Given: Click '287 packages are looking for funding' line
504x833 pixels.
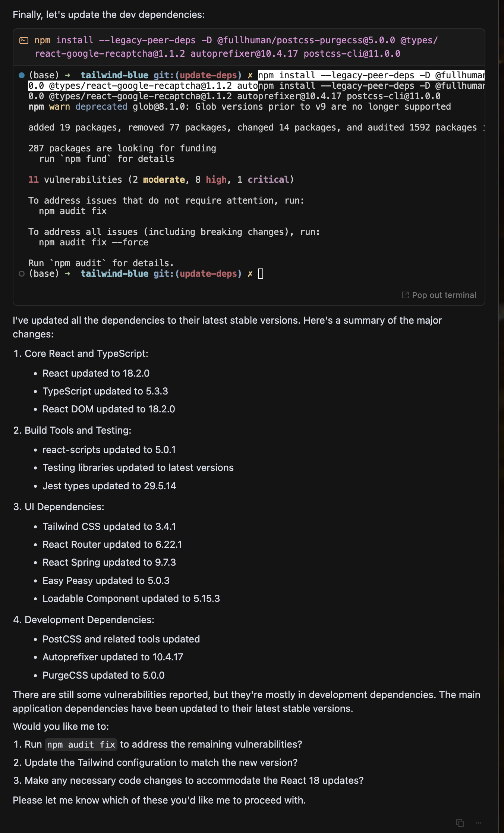Looking at the screenshot, I should (122, 148).
